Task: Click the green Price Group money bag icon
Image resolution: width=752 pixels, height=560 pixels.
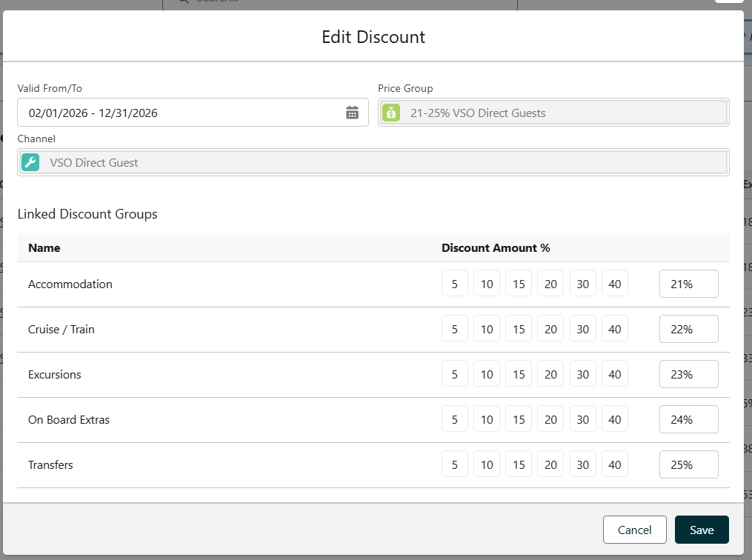Action: click(x=391, y=113)
